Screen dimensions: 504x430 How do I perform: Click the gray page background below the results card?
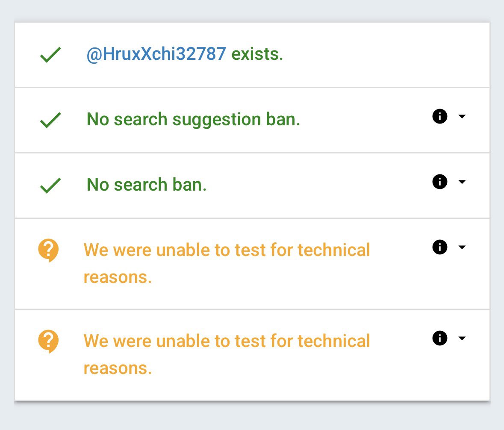(x=252, y=417)
